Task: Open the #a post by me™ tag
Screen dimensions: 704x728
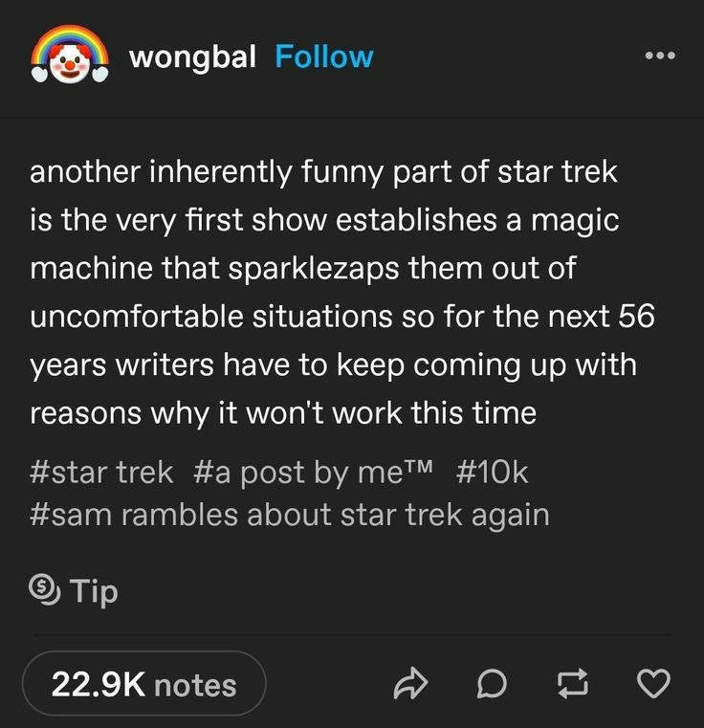Action: 314,473
